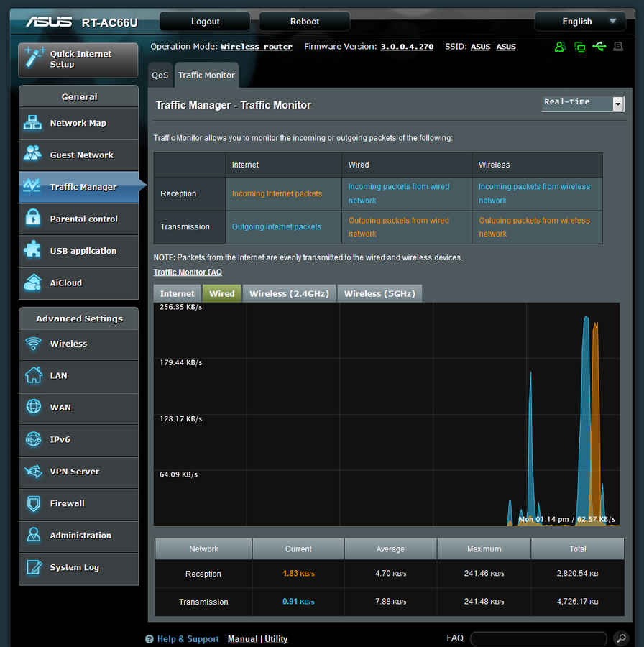Open Firewall settings
The width and height of the screenshot is (644, 647).
point(79,504)
